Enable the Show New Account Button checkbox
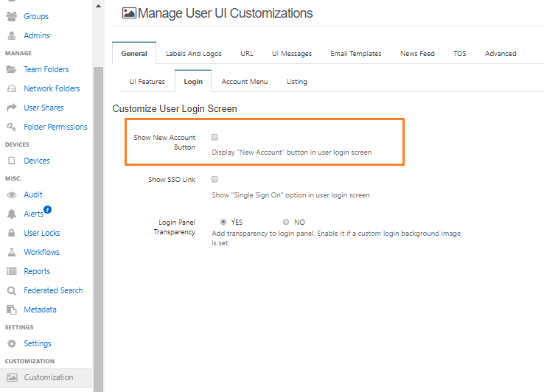 215,137
